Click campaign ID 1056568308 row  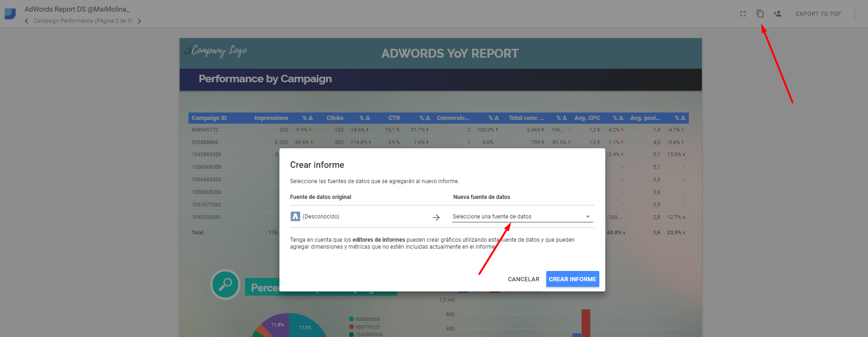[x=207, y=167]
